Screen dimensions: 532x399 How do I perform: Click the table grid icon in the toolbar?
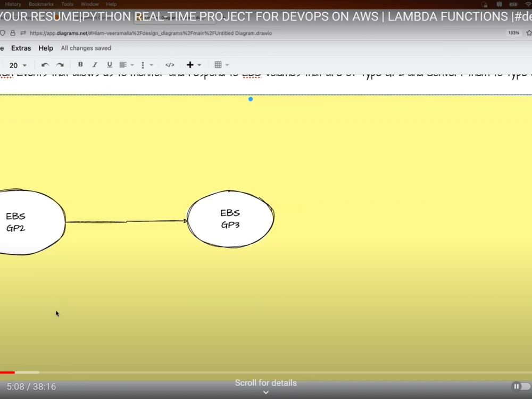pyautogui.click(x=219, y=64)
